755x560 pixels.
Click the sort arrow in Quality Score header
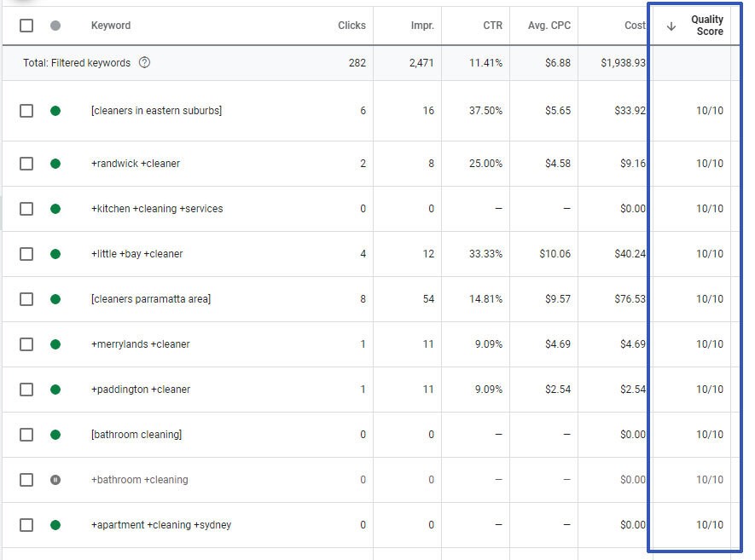click(x=671, y=26)
